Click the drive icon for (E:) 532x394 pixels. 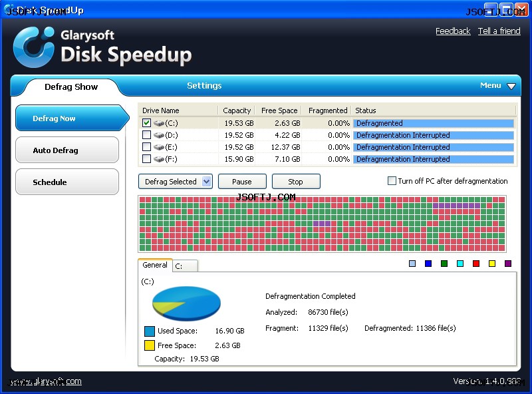coord(159,147)
